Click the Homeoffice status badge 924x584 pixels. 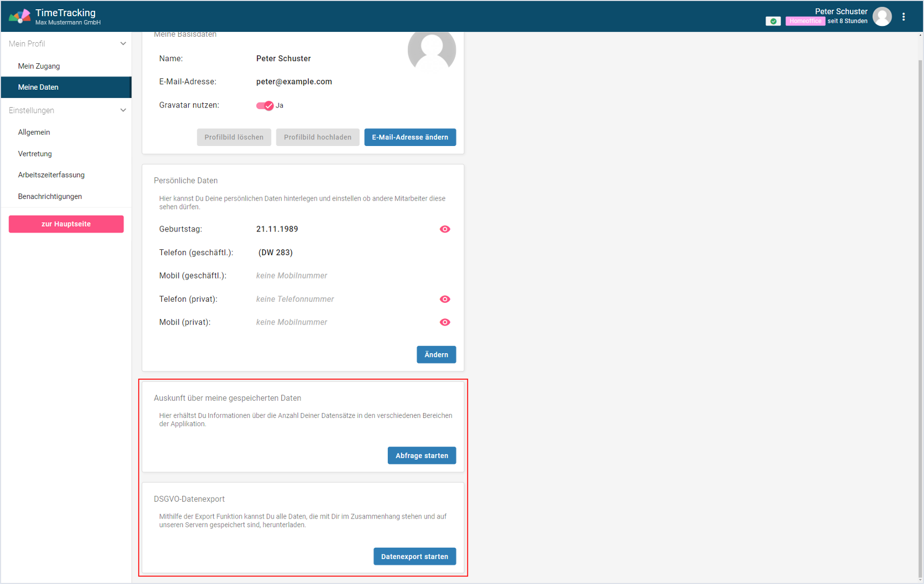tap(804, 21)
